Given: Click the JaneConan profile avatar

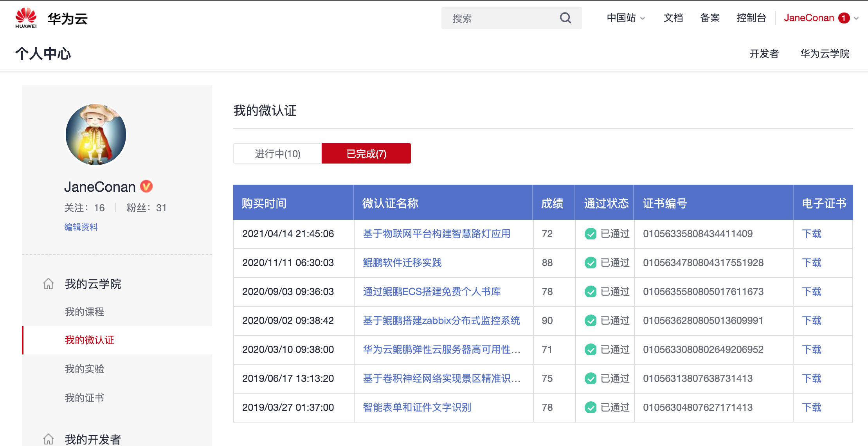Looking at the screenshot, I should click(x=96, y=134).
